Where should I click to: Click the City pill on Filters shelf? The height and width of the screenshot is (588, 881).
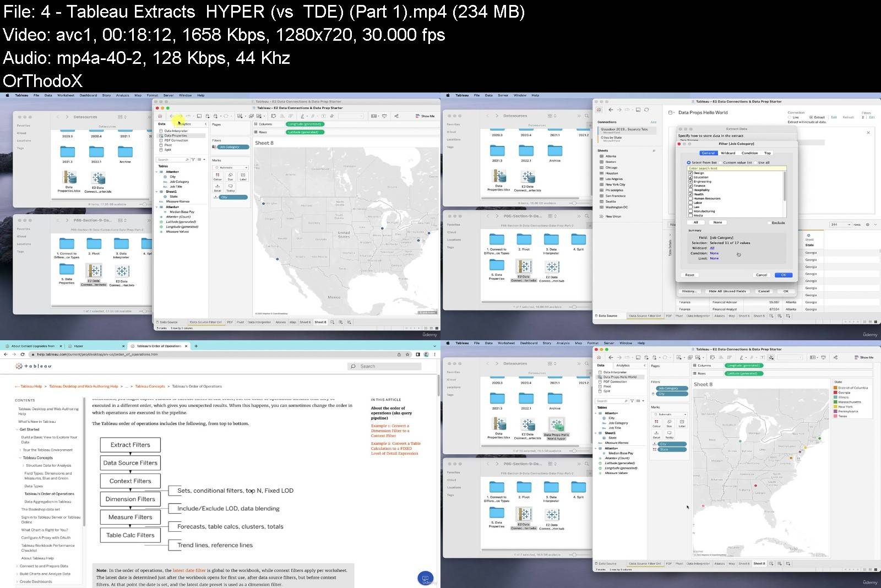click(x=672, y=394)
